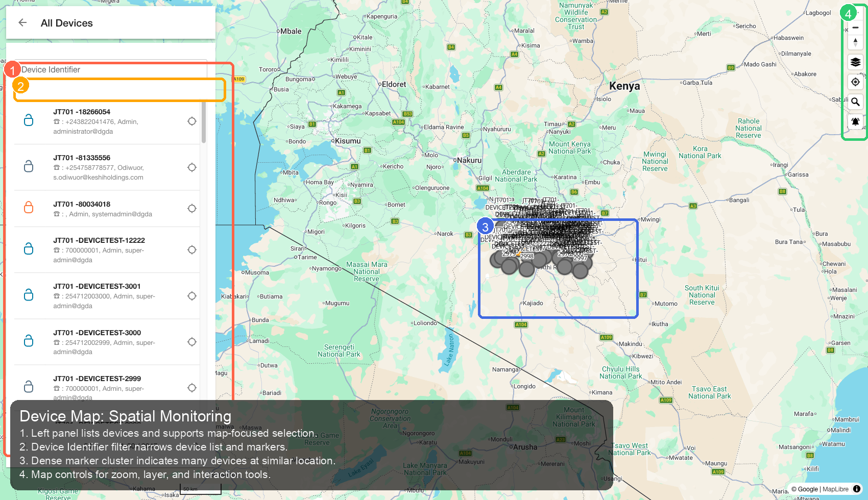Open the map search tool
Screen dimensions: 868x500
tap(855, 102)
